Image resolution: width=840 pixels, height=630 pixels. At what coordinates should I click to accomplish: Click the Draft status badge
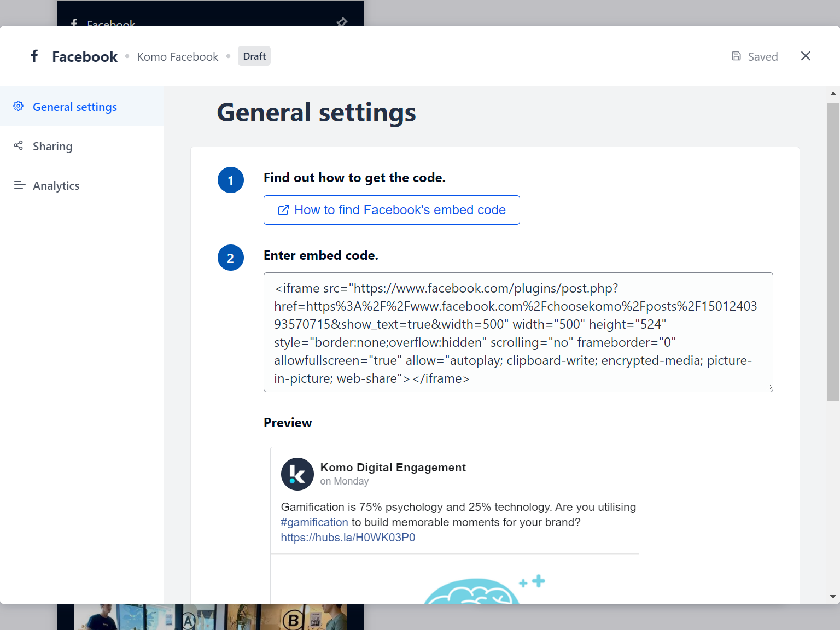tap(254, 56)
